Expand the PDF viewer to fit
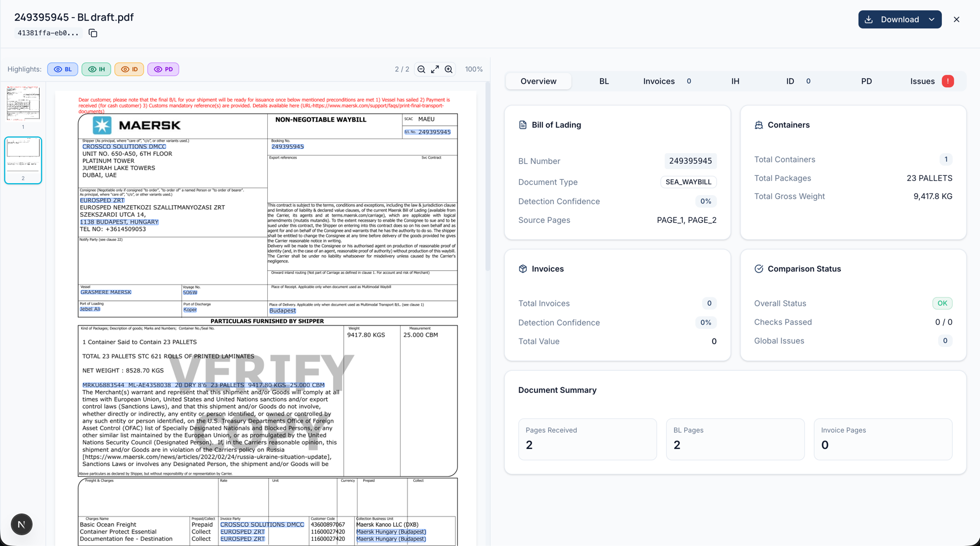The height and width of the screenshot is (546, 980). [435, 69]
